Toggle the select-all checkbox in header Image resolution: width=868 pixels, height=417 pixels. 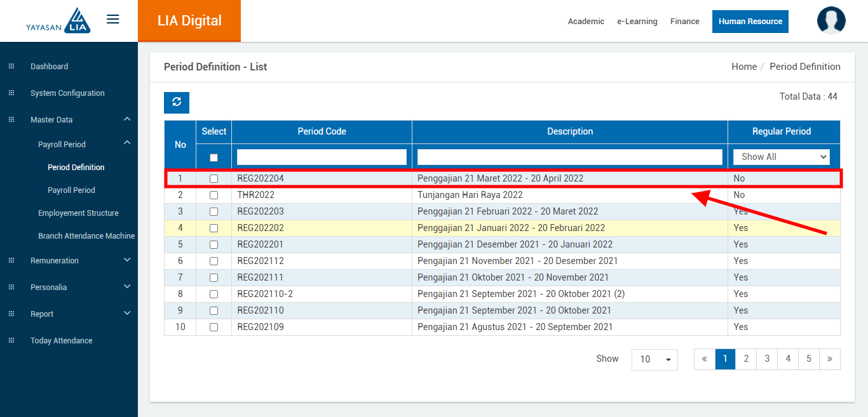[214, 157]
